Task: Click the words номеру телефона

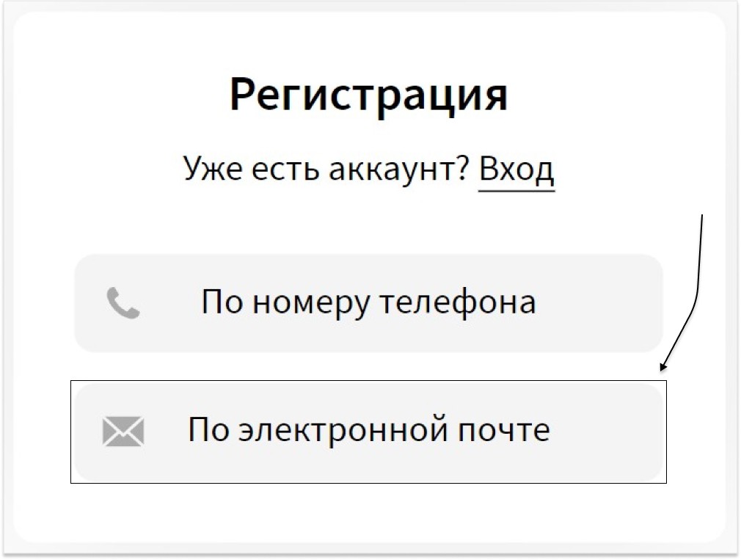Action: (x=395, y=302)
